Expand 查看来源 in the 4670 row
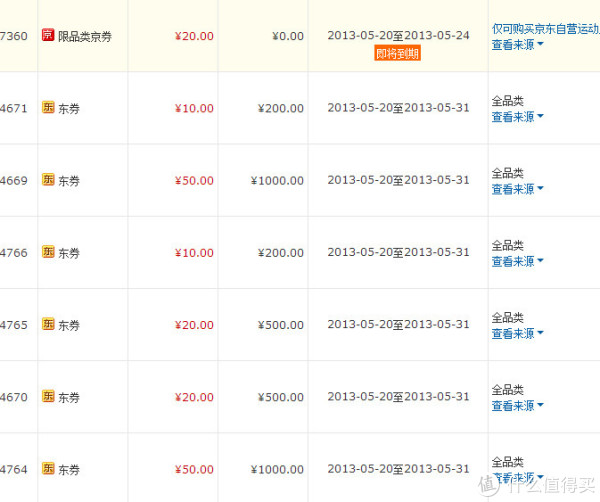This screenshot has width=600, height=502. click(x=517, y=406)
